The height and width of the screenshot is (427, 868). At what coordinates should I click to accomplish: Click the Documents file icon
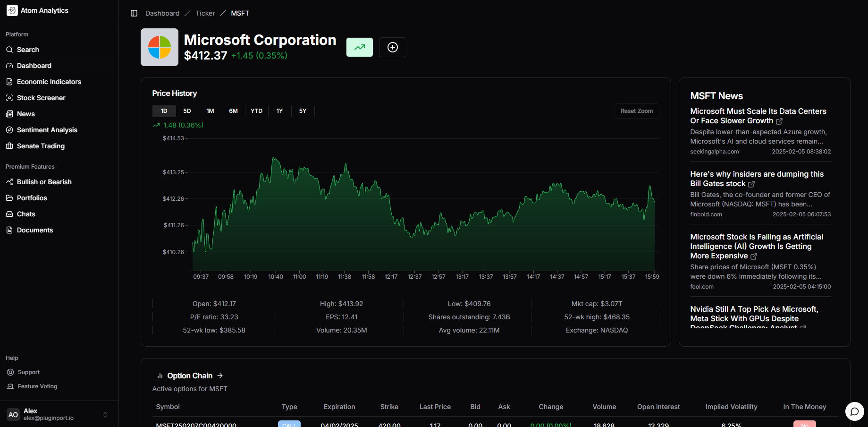9,230
